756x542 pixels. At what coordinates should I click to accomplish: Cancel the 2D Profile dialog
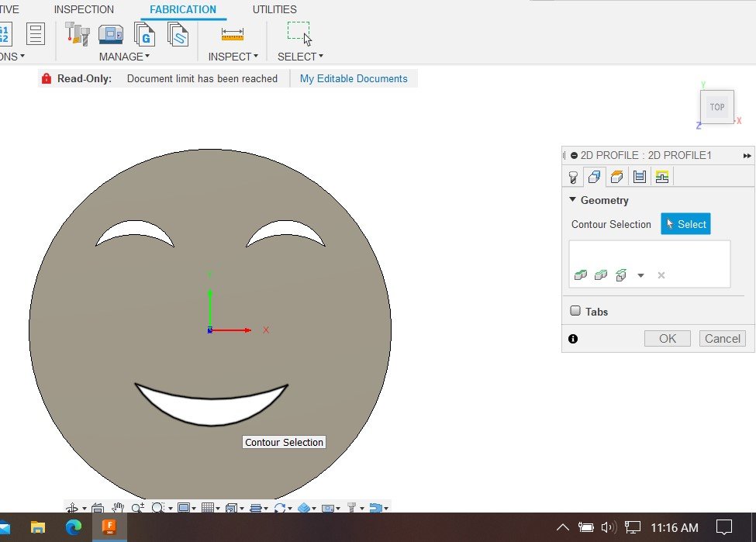(x=722, y=339)
